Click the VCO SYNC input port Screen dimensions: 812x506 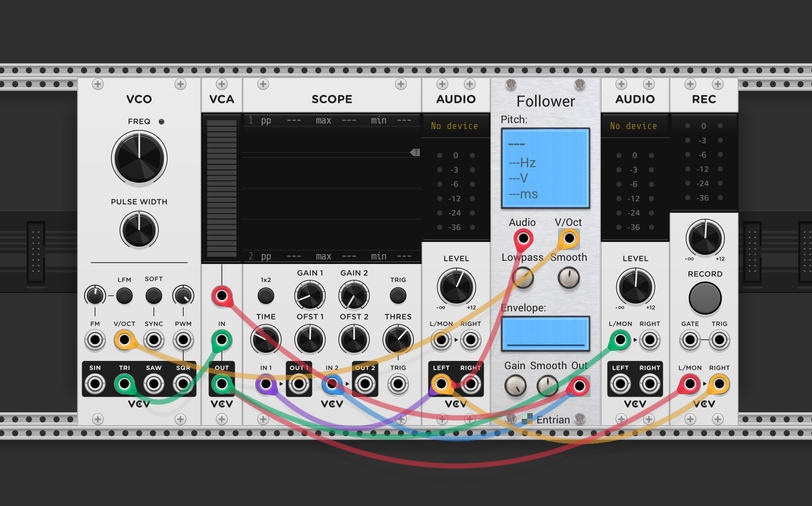tap(154, 340)
